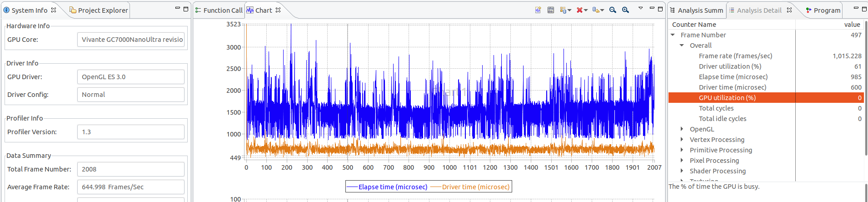Click the chart snapshot toolbar icon

[551, 10]
